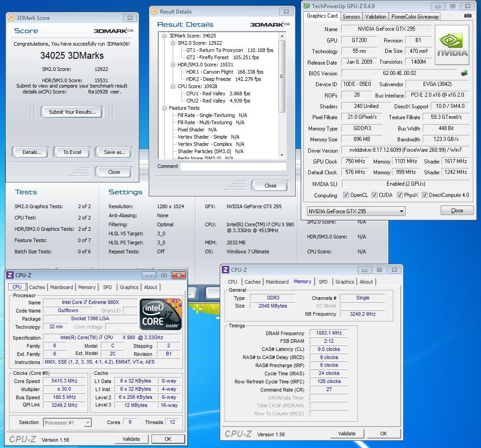
Task: Click Submit Your Results button
Action: tap(72, 112)
